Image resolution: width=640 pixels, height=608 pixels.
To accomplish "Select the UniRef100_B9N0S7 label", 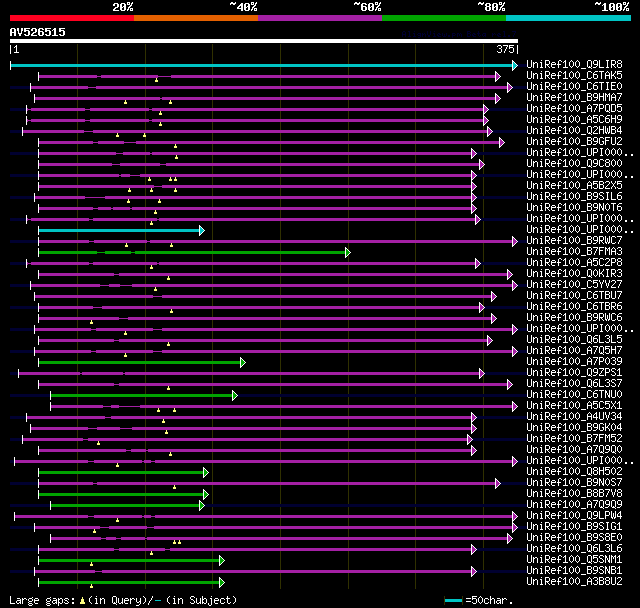I will 574,483.
